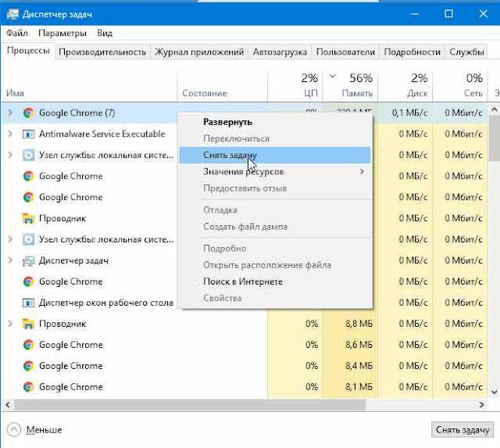The height and width of the screenshot is (448, 500).
Task: Click the Google Chrome (7) process icon
Action: 28,113
